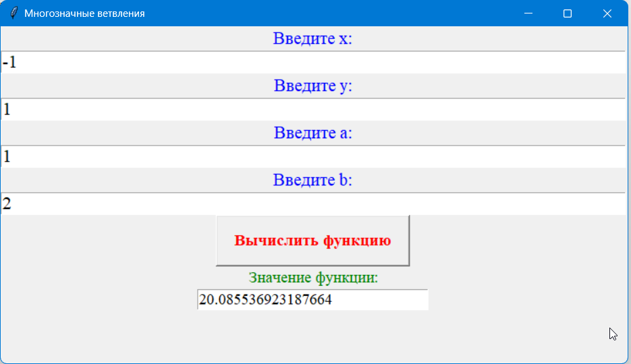Click the label Введите b:
Screen dimensions: 631x364
(x=312, y=180)
